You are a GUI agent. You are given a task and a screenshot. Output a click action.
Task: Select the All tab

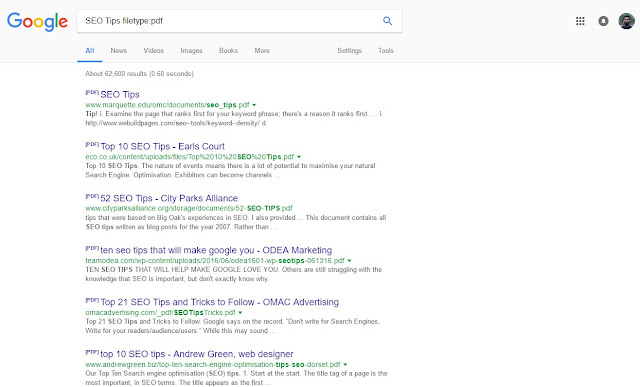(90, 51)
